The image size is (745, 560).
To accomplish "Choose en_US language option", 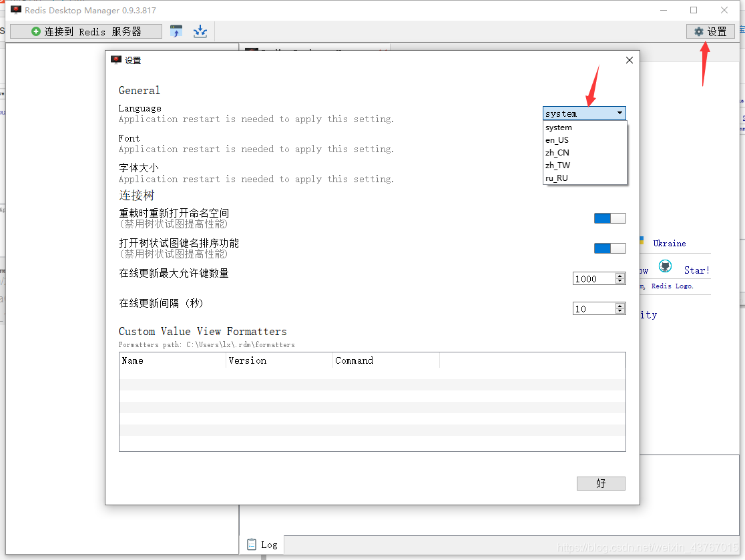I will tap(584, 140).
